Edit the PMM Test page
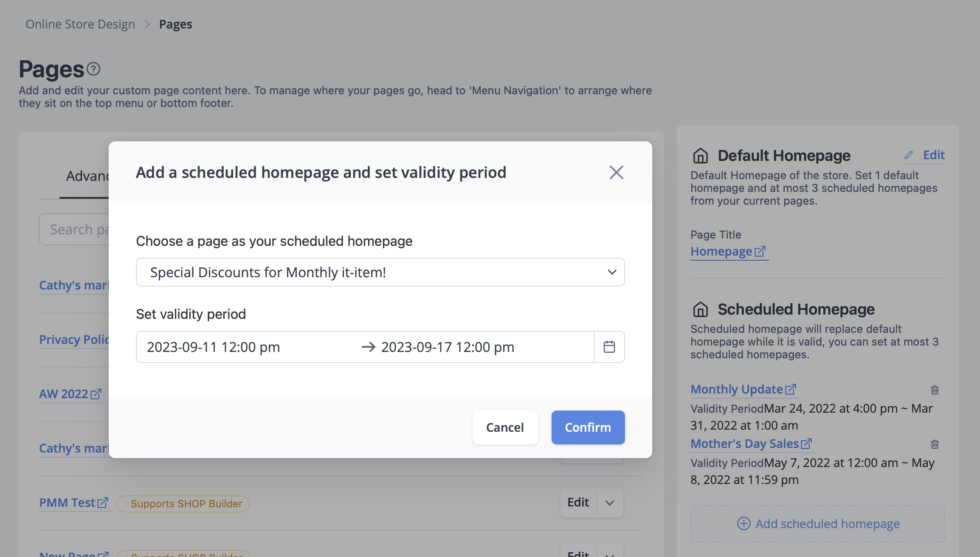 pyautogui.click(x=578, y=503)
